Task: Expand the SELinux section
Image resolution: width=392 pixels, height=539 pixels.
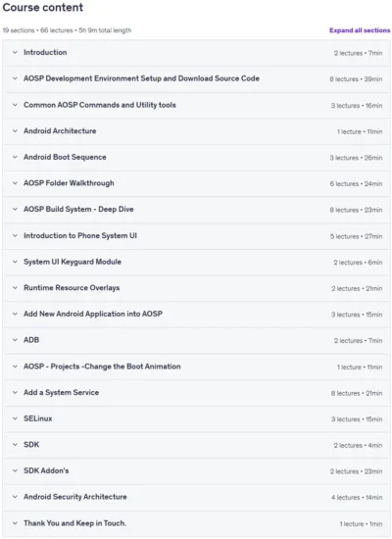Action: (x=196, y=419)
